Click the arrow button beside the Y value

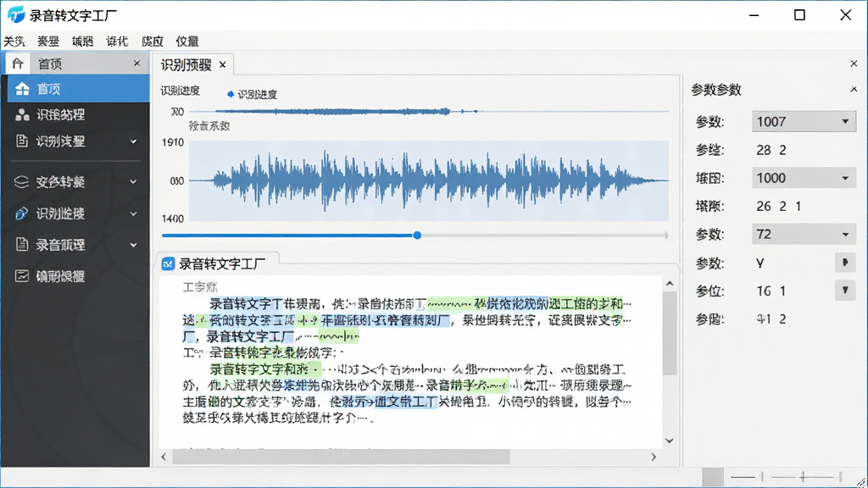(x=845, y=263)
